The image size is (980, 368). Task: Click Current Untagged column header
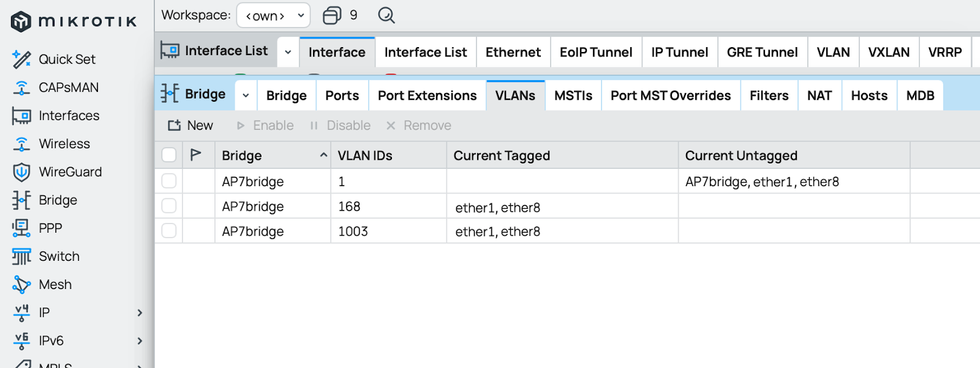pyautogui.click(x=794, y=156)
